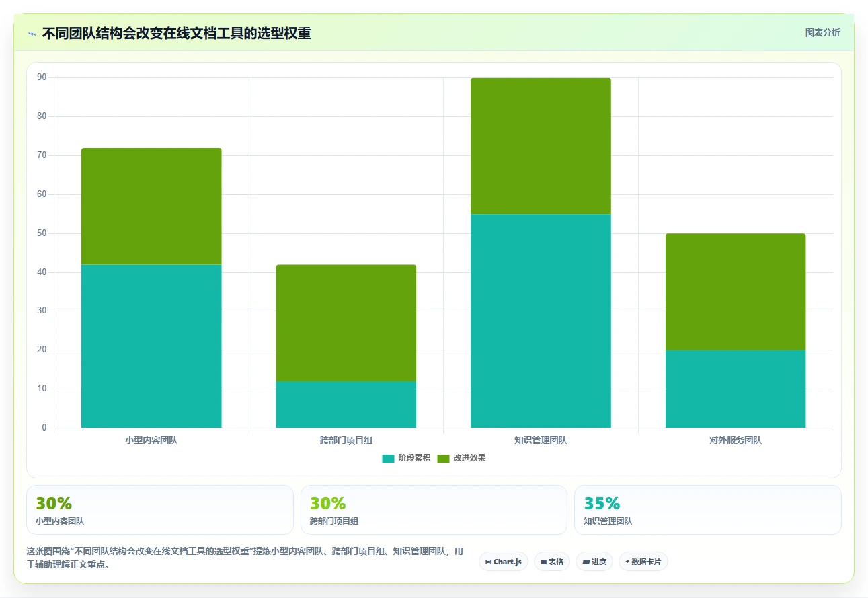Viewport: 868px width, 598px height.
Task: Click the y-axis value 90
Action: [42, 77]
